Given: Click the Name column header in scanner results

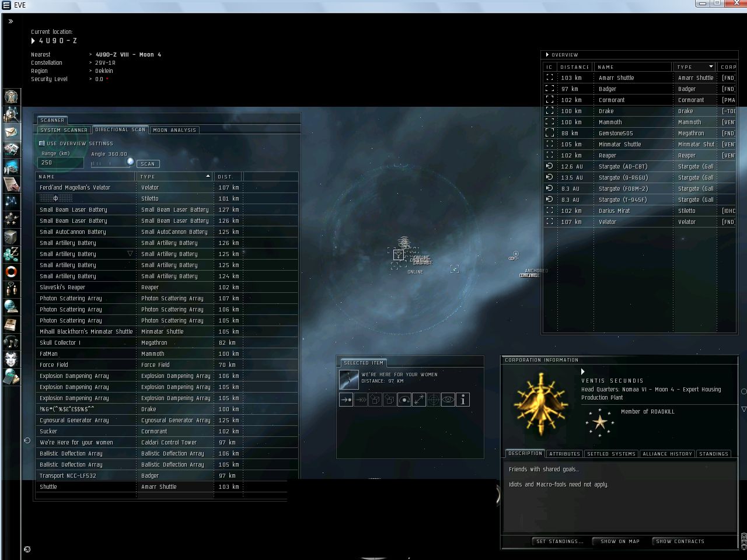Looking at the screenshot, I should (x=86, y=176).
